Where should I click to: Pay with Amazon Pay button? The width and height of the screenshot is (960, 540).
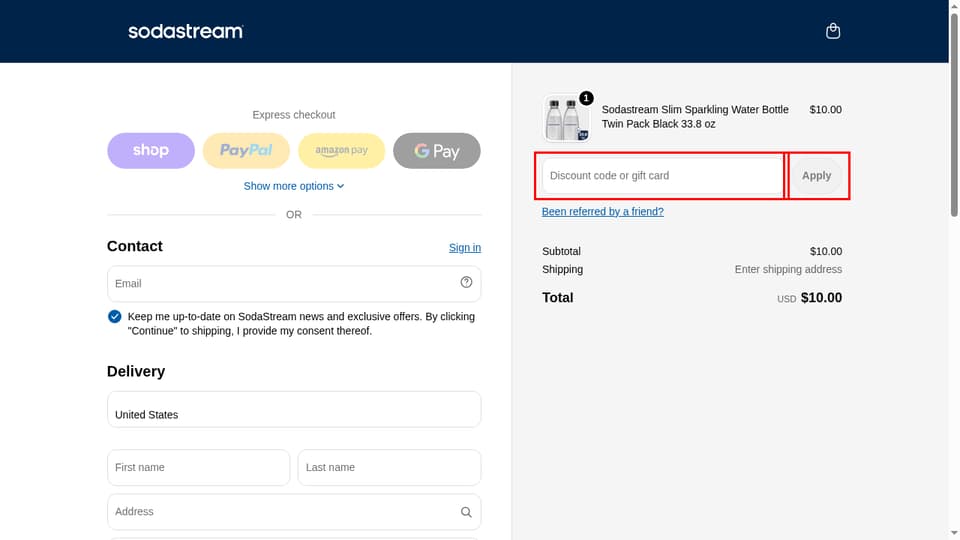click(342, 151)
